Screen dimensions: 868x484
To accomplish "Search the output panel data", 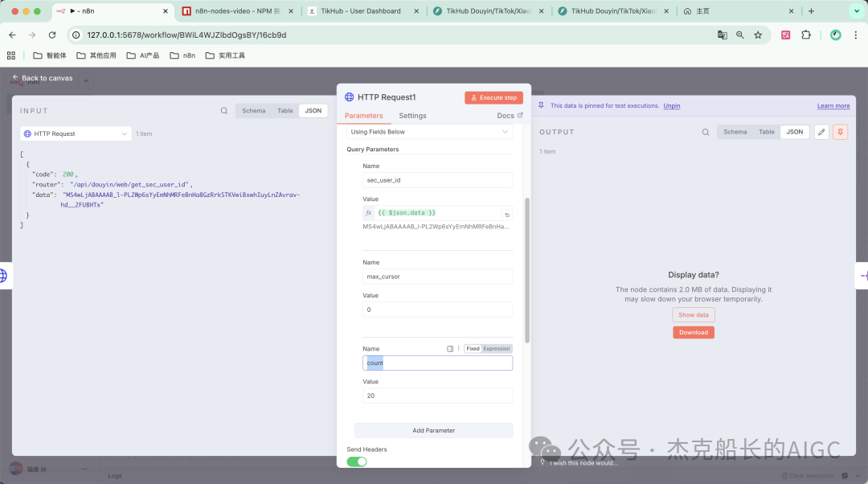I will (x=706, y=132).
